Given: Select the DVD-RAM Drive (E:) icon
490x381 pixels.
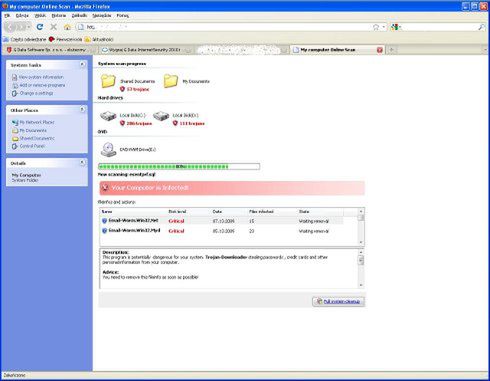Looking at the screenshot, I should tap(109, 149).
